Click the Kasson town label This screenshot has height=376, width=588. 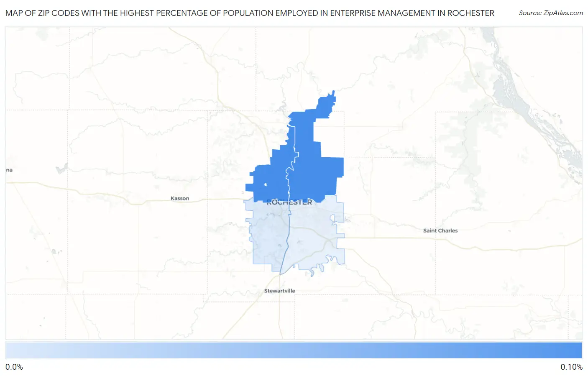180,198
